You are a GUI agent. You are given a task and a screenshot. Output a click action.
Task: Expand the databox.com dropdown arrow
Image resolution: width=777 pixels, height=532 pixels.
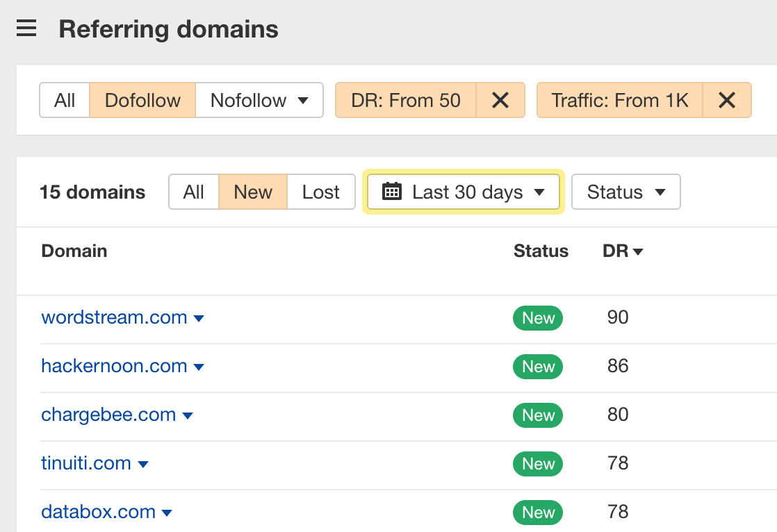[x=167, y=513]
